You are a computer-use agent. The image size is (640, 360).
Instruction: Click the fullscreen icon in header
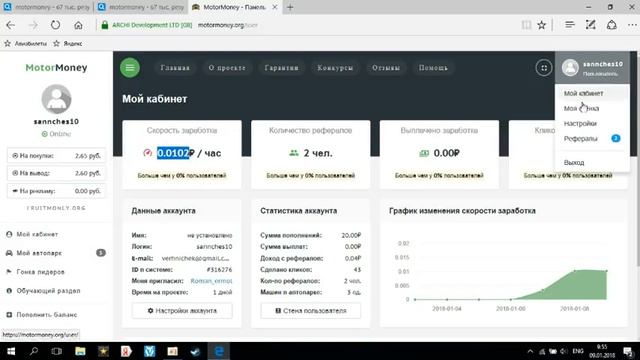coord(544,68)
